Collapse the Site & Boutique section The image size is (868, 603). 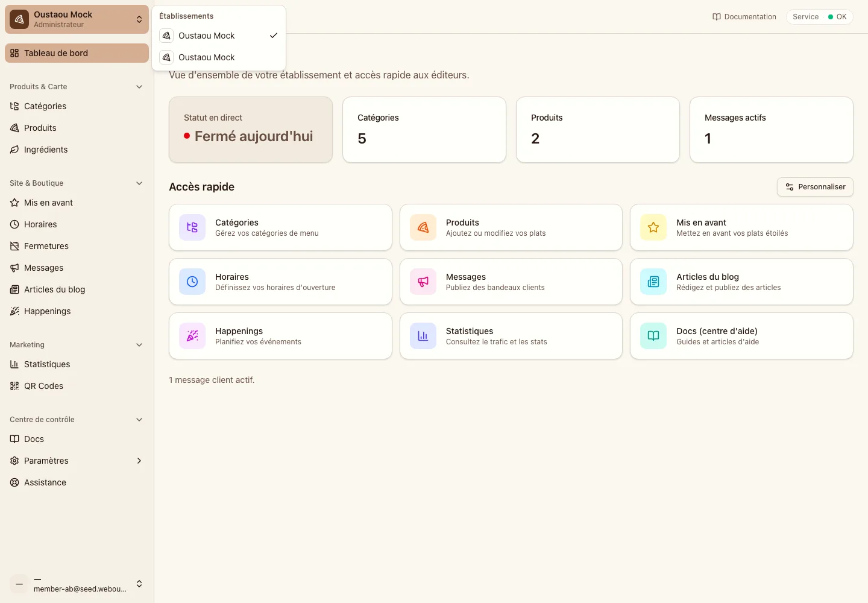coord(139,183)
